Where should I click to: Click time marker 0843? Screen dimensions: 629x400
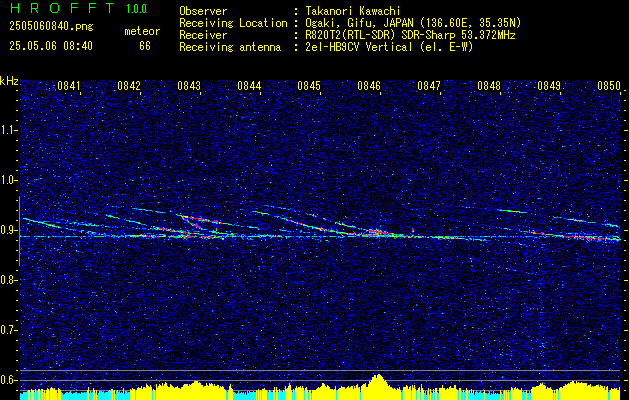click(x=189, y=85)
